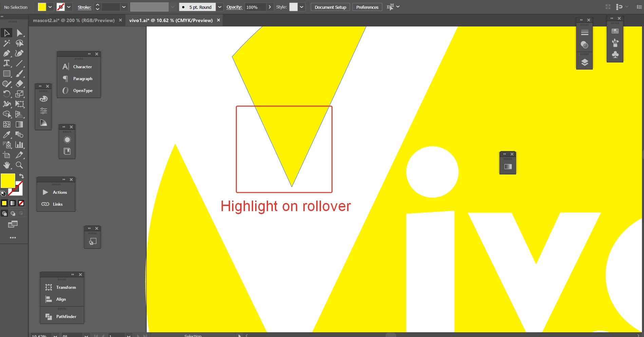Select the Paintbrush tool
This screenshot has height=337, width=644.
point(19,74)
